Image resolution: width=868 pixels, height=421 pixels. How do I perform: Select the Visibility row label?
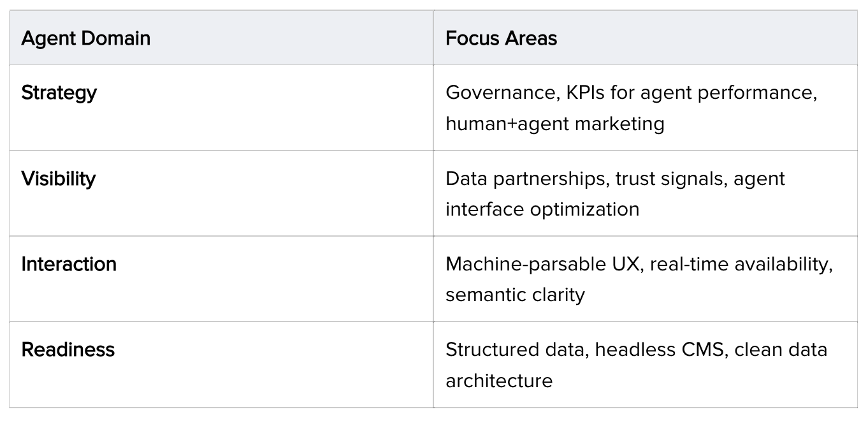point(59,179)
